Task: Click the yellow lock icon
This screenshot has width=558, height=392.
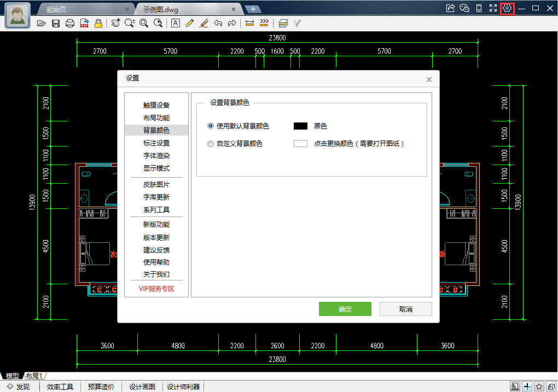Action: (x=98, y=24)
